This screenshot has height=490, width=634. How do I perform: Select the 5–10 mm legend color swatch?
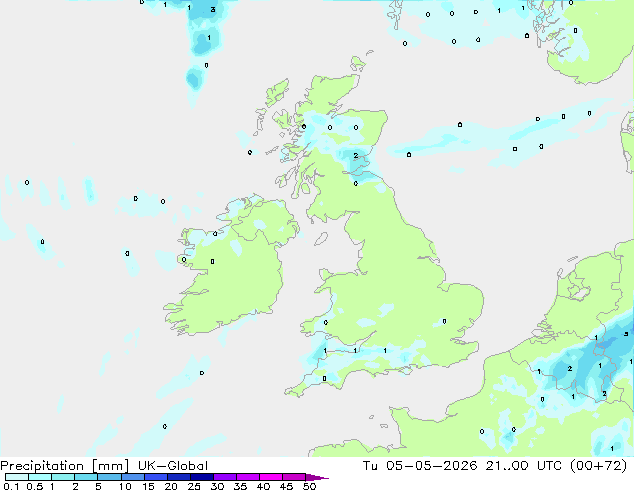(x=109, y=477)
